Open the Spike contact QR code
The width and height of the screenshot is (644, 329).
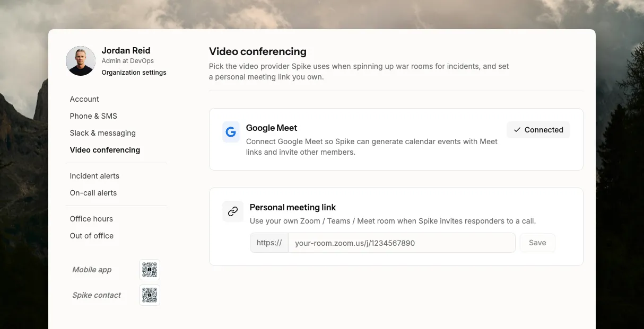pos(150,295)
